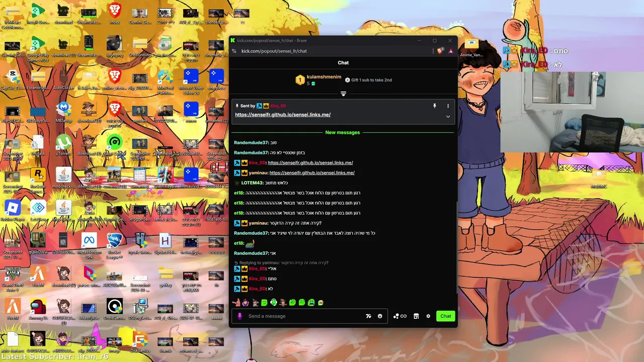
Task: Open chat settings gear icon
Action: pyautogui.click(x=428, y=316)
